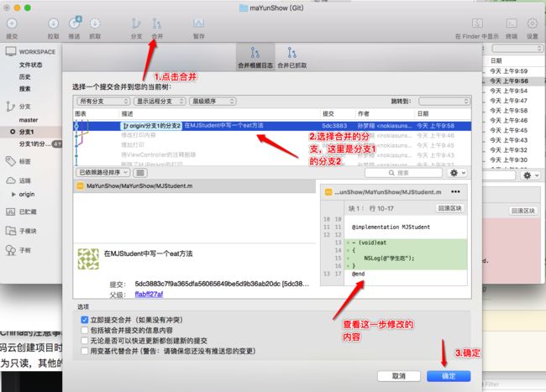Click the Remotes (远端) cloud icon

tap(11, 180)
